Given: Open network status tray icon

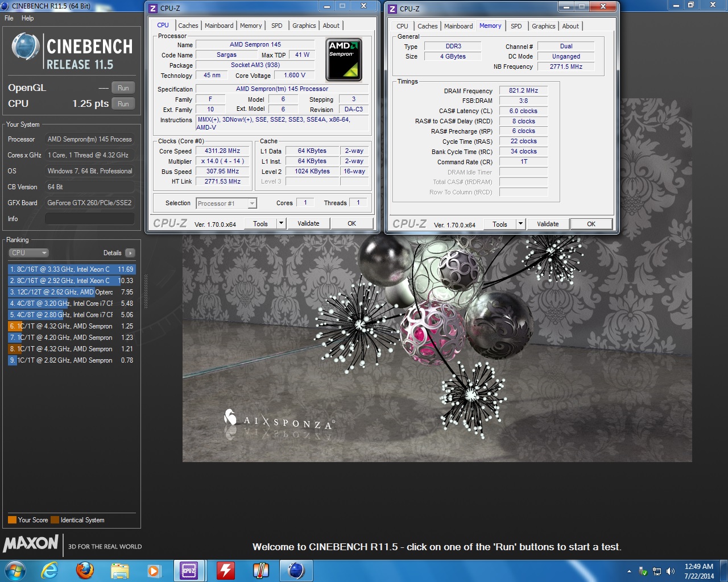Looking at the screenshot, I should tap(657, 571).
